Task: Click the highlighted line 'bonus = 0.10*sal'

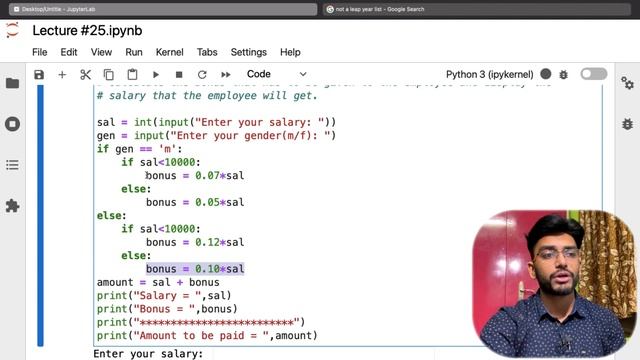Action: coord(195,269)
